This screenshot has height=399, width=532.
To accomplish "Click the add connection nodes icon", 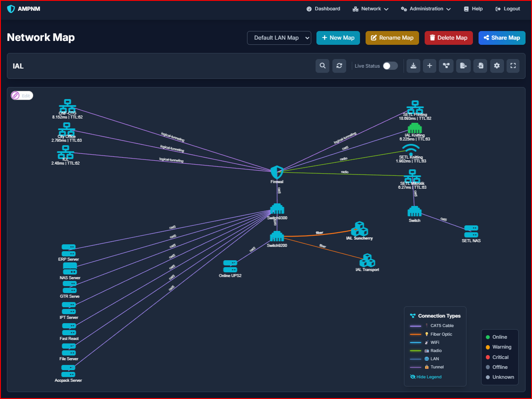I will [446, 66].
